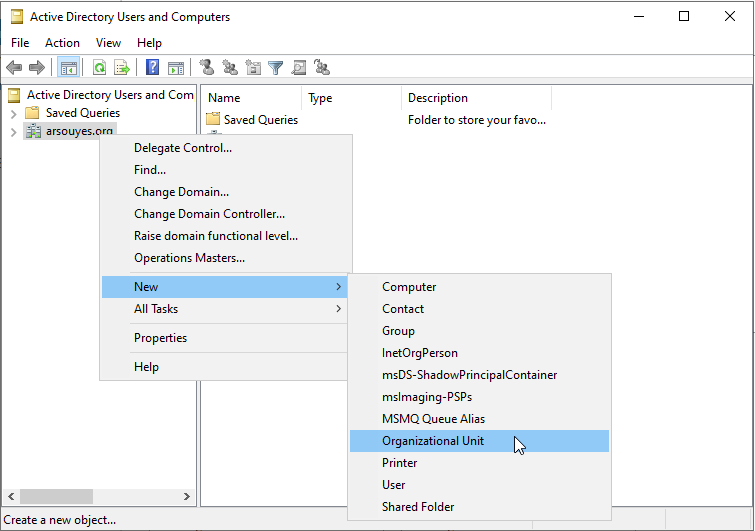Click the Find objects toolbar icon
The image size is (755, 531).
(299, 67)
